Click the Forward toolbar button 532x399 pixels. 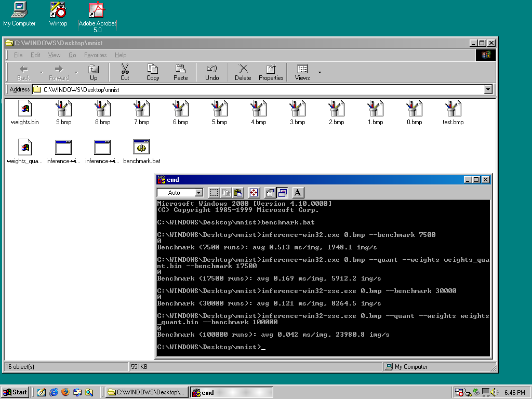(x=59, y=72)
